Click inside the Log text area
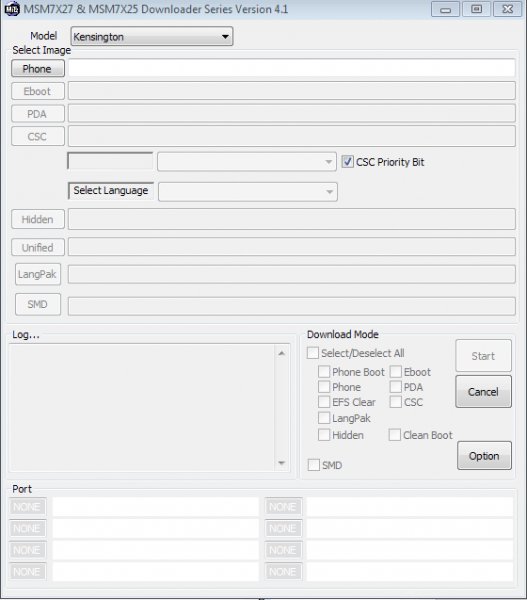The image size is (527, 600). 142,408
